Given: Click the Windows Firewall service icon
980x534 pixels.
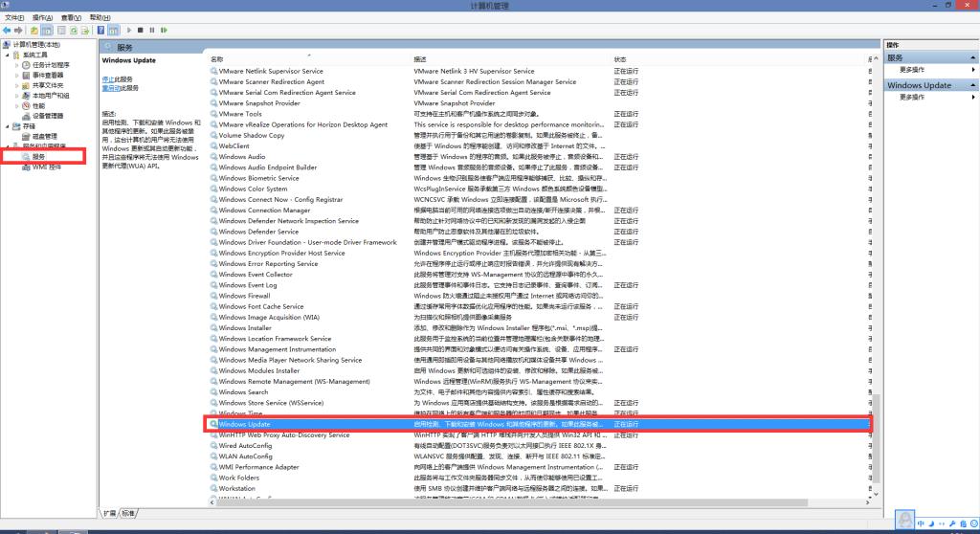Looking at the screenshot, I should point(214,296).
